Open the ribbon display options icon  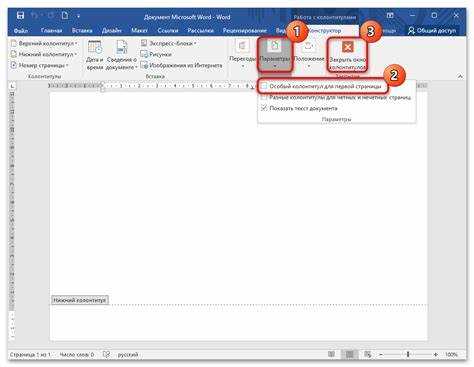[390, 15]
